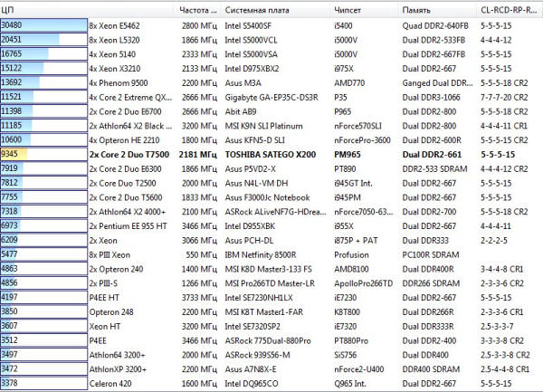Image resolution: width=543 pixels, height=392 pixels.
Task: Select row 2x Core Duo T2500
Action: 271,183
